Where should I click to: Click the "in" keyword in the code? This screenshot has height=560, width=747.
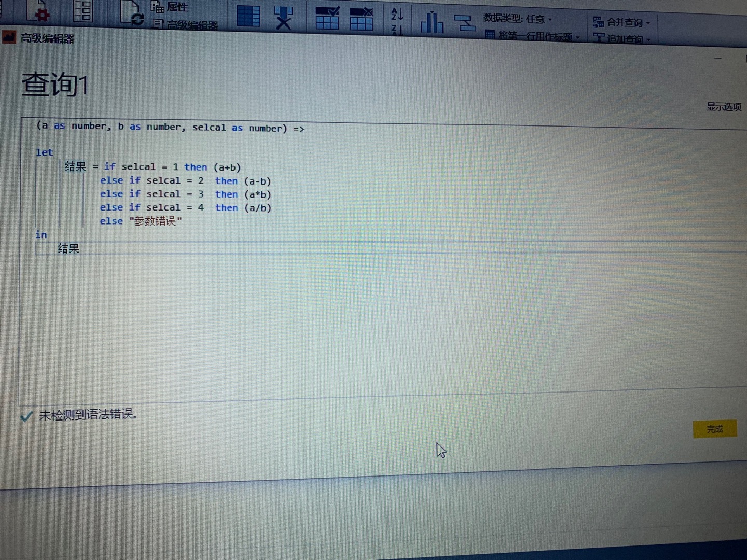tap(41, 234)
